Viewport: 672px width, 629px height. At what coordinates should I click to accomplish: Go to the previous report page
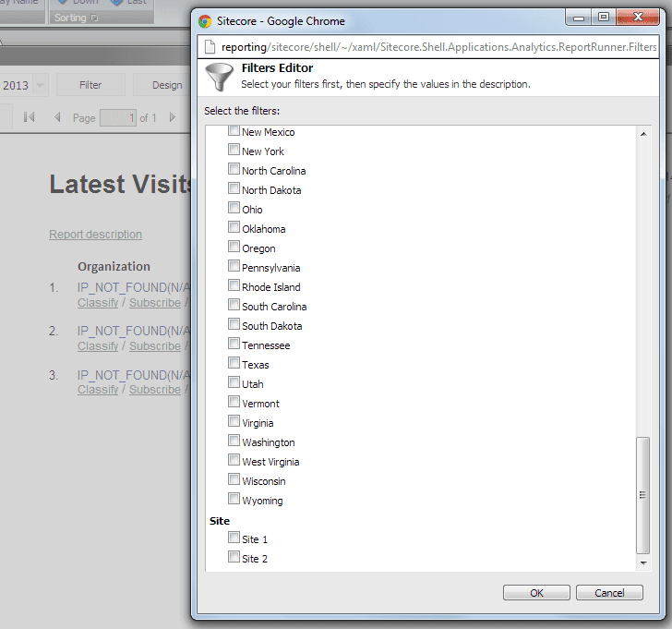pos(58,117)
